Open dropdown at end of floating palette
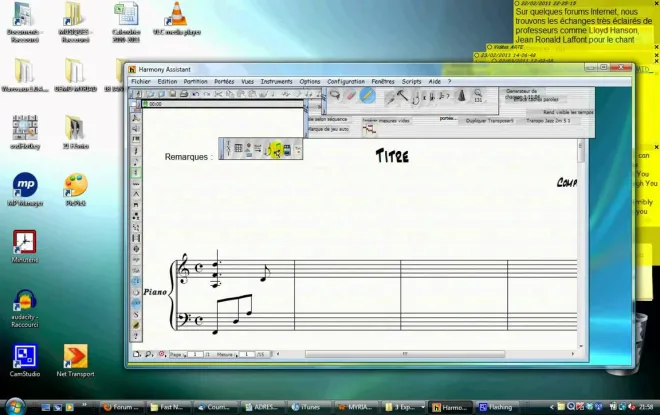 point(298,149)
